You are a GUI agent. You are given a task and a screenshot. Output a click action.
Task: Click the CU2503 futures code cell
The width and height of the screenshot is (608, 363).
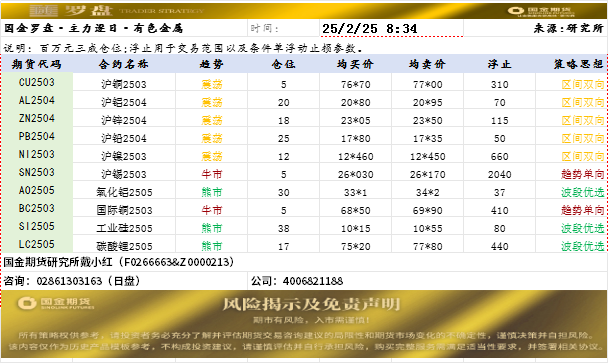coord(37,82)
